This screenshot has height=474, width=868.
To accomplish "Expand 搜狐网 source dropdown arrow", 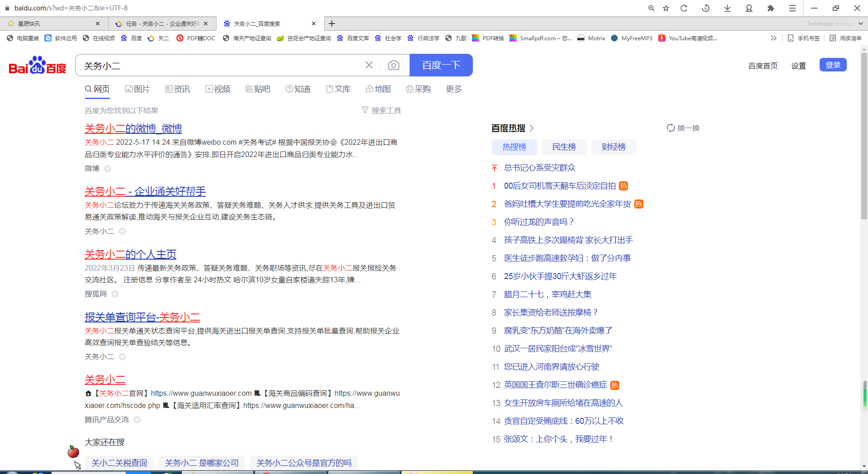I will point(115,294).
